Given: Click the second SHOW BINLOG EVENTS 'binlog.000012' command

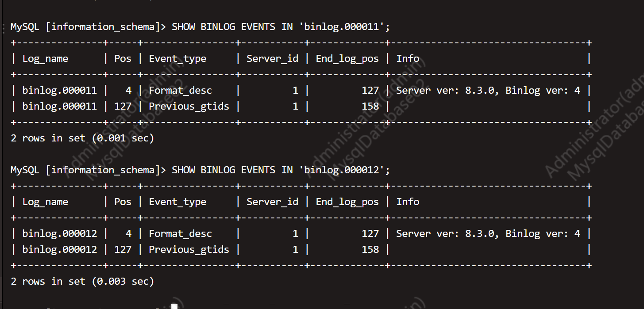Looking at the screenshot, I should point(281,170).
